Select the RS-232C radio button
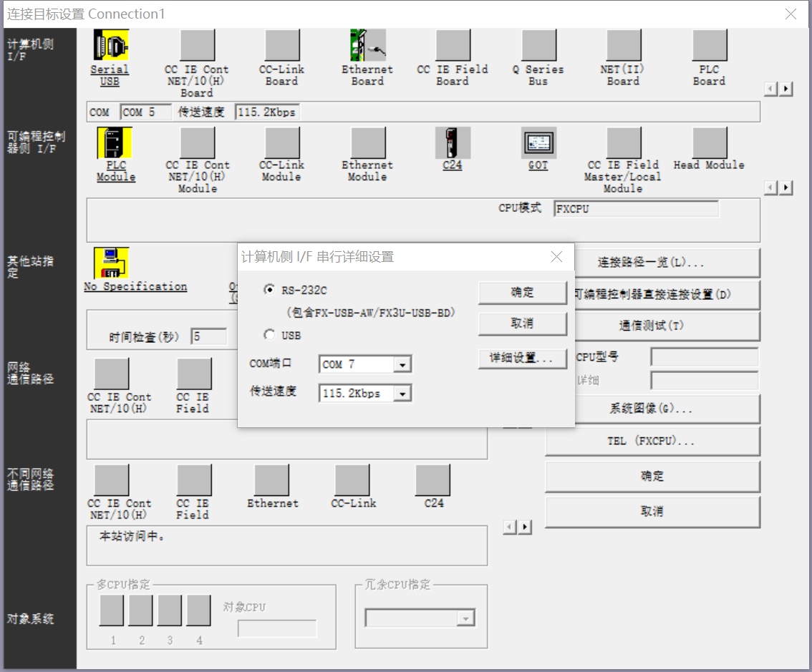Image resolution: width=812 pixels, height=672 pixels. coord(269,290)
